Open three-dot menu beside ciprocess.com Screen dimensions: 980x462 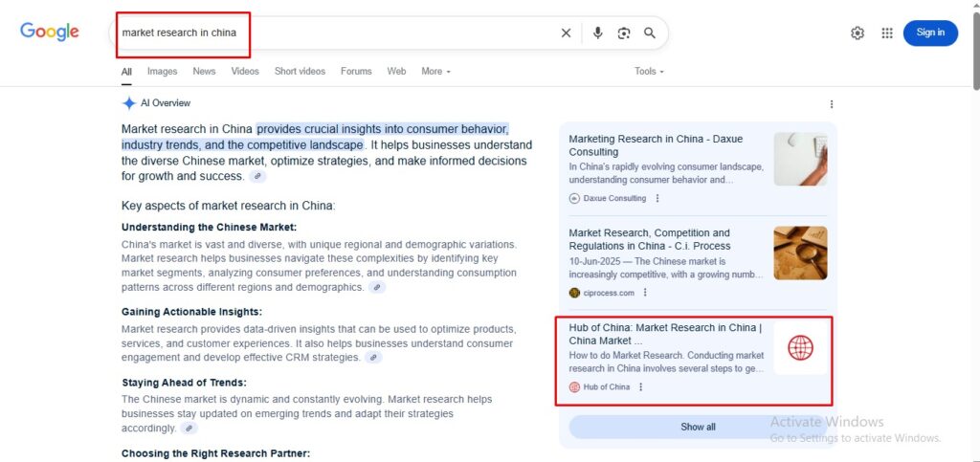pos(645,292)
